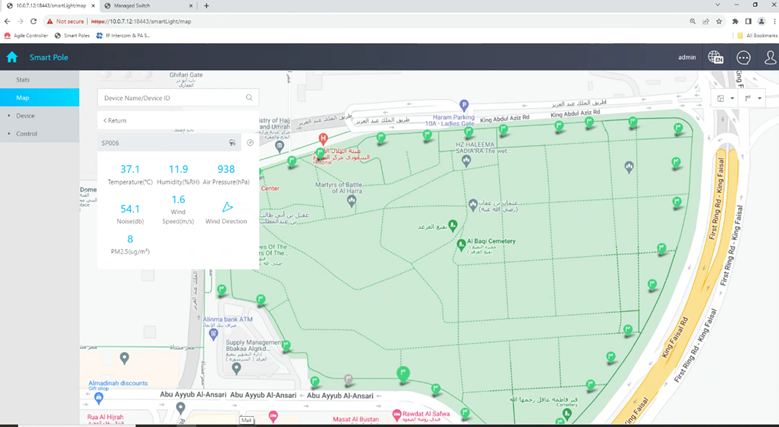Click the Haram Parking map pin
779x427 pixels.
coord(463,105)
